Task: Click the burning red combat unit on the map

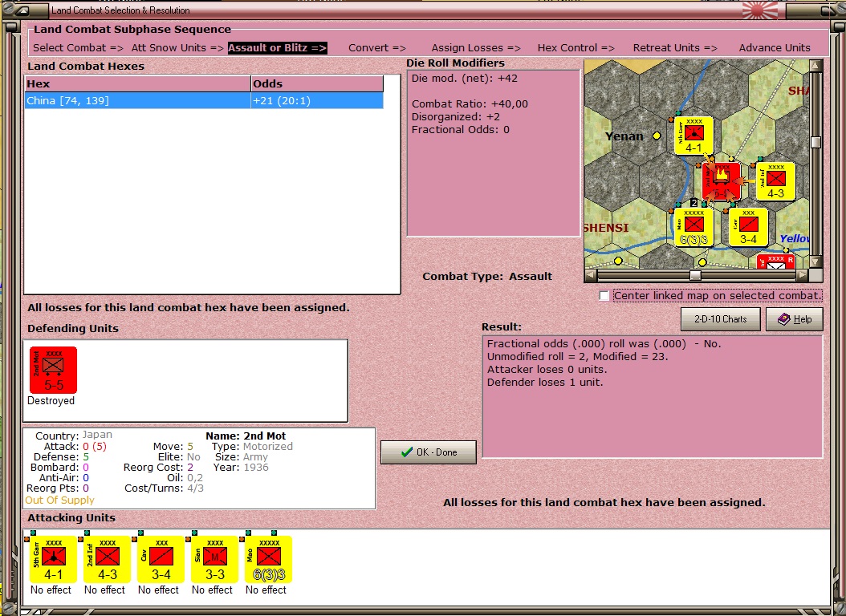Action: click(722, 181)
